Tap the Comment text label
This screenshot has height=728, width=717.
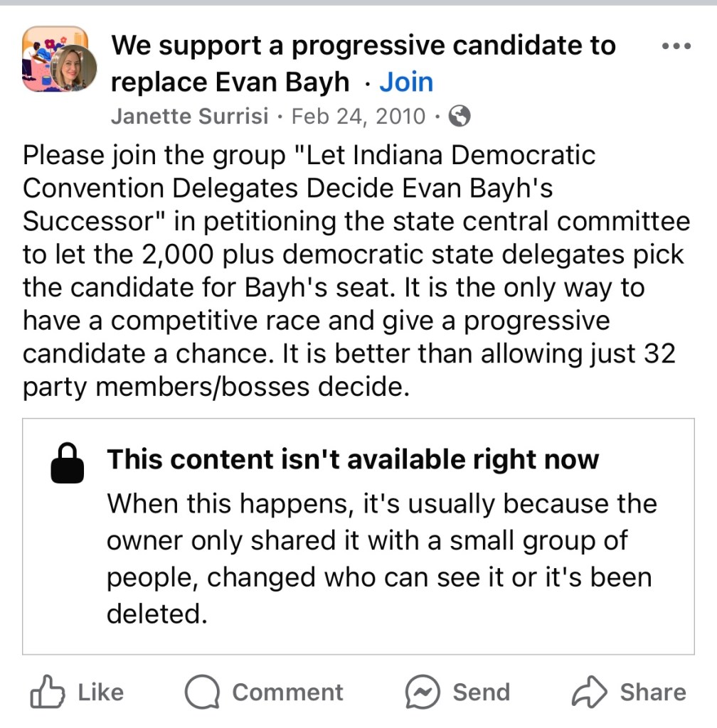pyautogui.click(x=287, y=692)
